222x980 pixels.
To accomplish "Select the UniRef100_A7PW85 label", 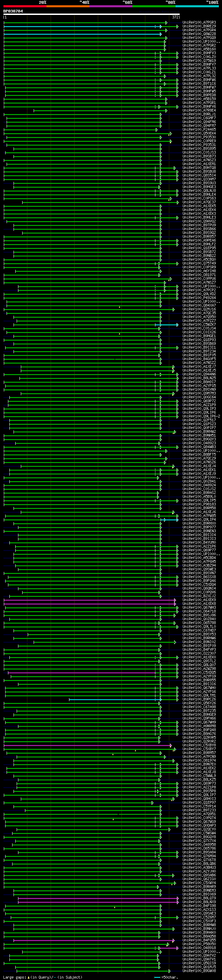I will pos(199,516).
